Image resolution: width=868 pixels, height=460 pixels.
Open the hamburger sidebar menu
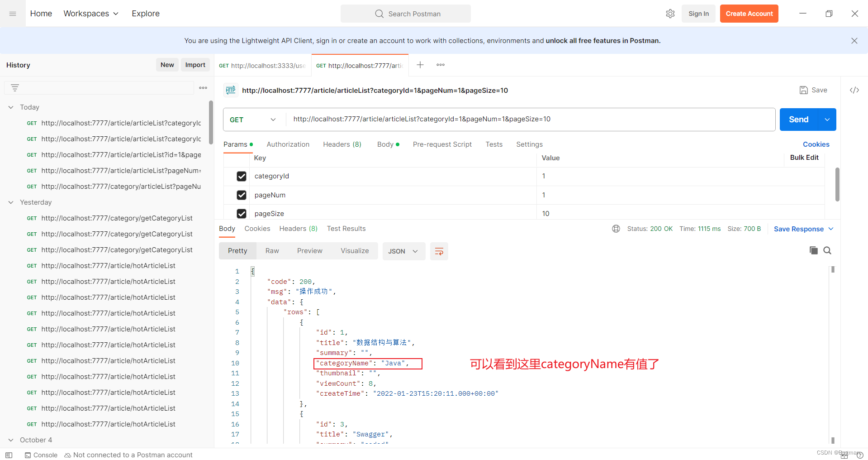coord(13,14)
